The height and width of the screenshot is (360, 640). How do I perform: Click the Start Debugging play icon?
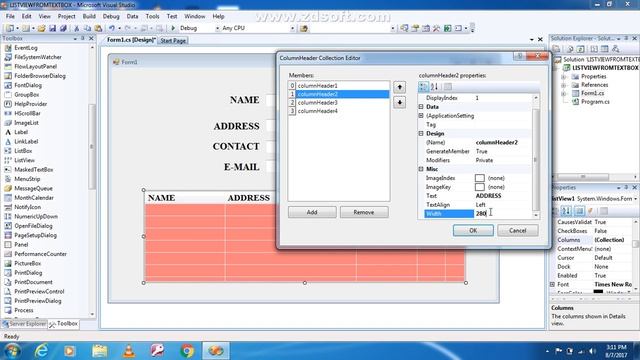tap(173, 28)
